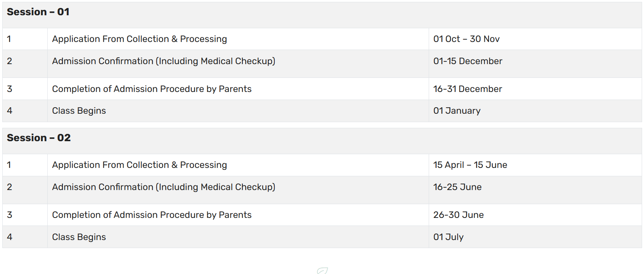Click the leaf icon below the table
This screenshot has height=274, width=644.
(322, 271)
